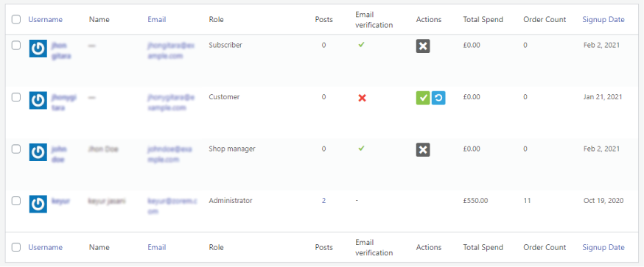Click the Total Spend header label

[483, 19]
